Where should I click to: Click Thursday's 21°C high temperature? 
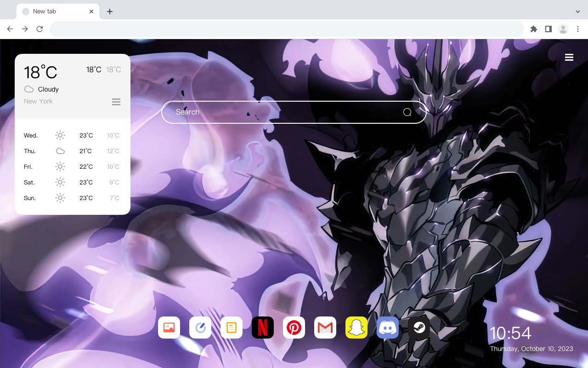point(85,151)
